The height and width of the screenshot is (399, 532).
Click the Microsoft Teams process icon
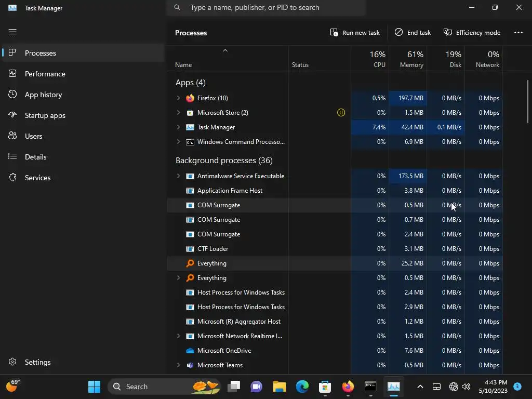(190, 365)
